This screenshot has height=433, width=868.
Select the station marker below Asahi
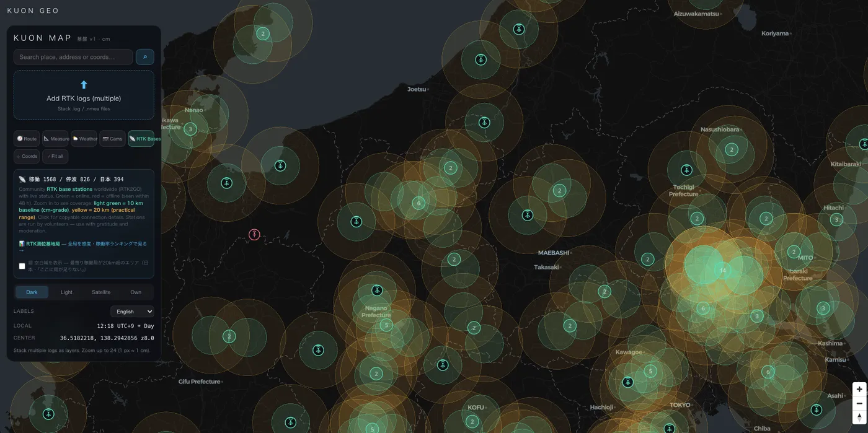pyautogui.click(x=817, y=410)
